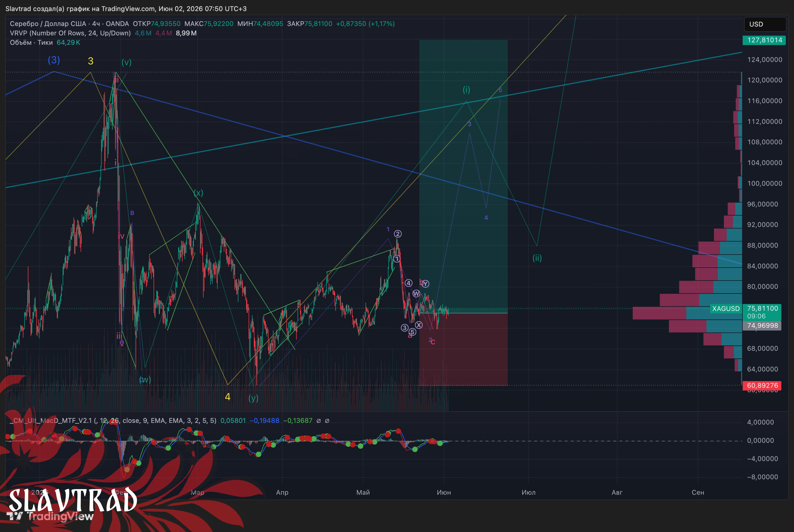Viewport: 794px width, 532px height.
Task: Click the Апр label on the time axis
Action: point(282,493)
